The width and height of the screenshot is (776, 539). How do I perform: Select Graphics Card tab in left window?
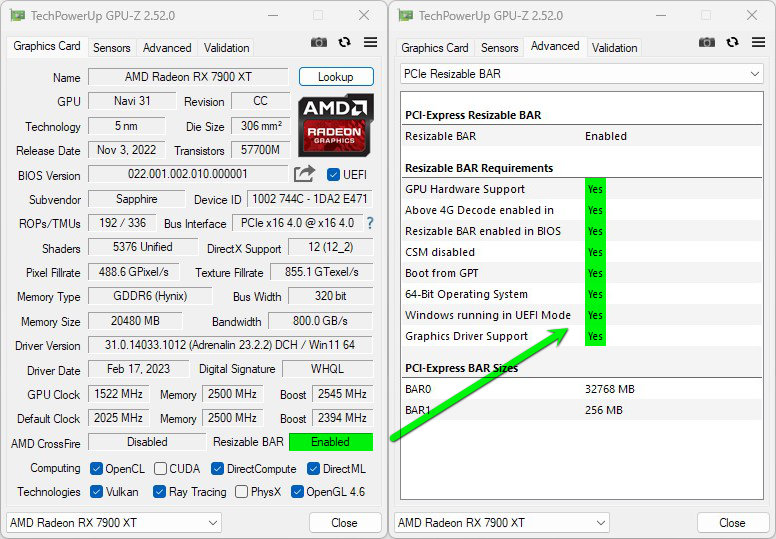point(47,46)
